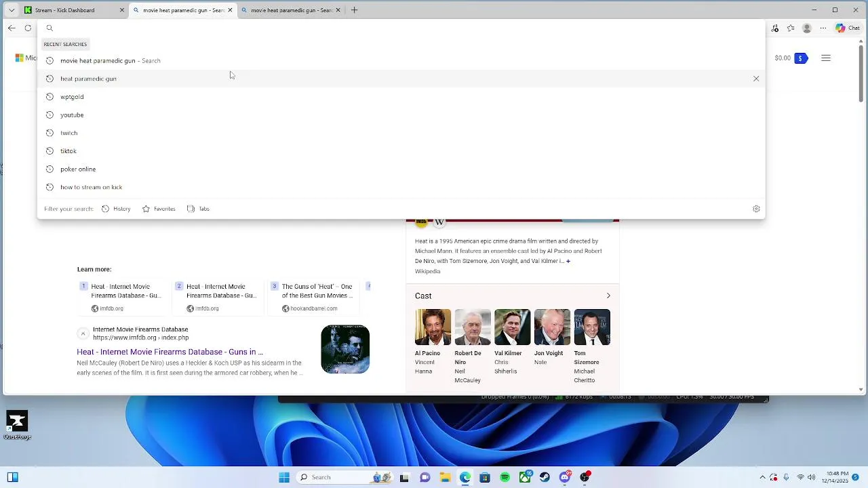The width and height of the screenshot is (868, 488).
Task: Click the magnifier icon in the address bar
Action: [50, 28]
